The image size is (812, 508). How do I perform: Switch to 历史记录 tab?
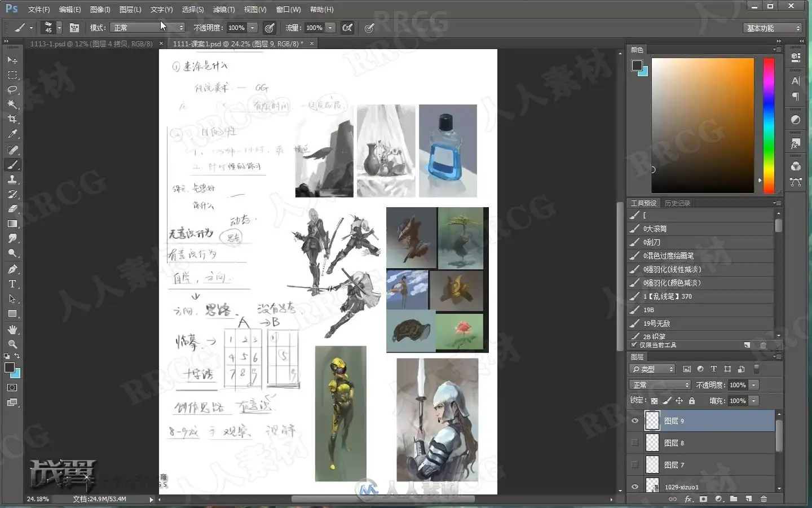point(677,203)
